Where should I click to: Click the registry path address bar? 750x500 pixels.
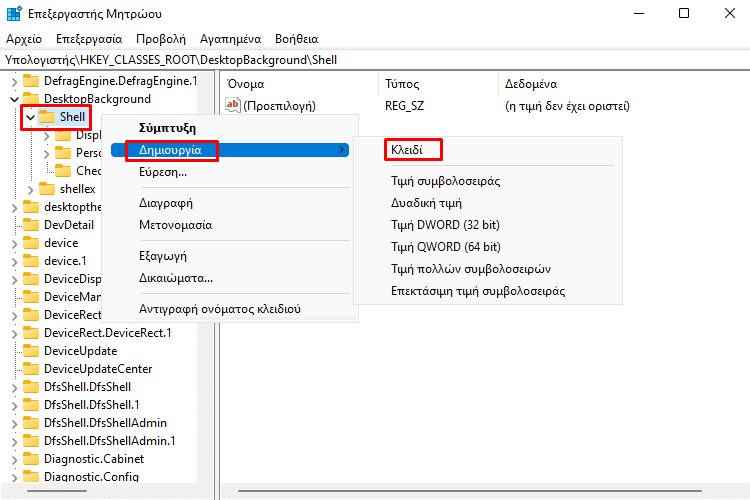pos(375,60)
